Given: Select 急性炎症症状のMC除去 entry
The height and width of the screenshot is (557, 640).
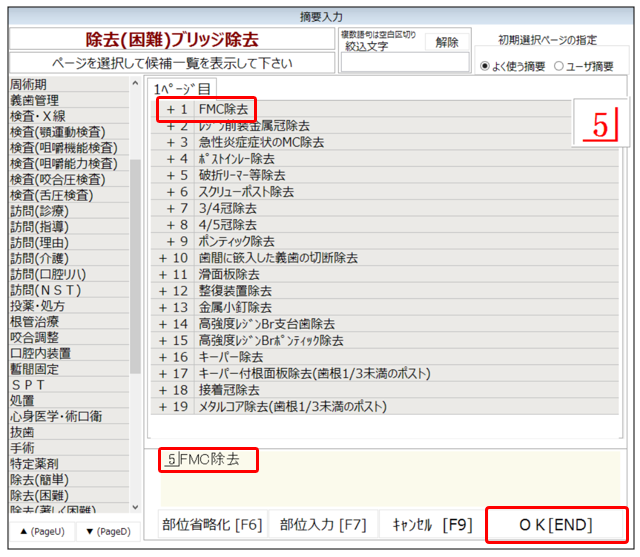Looking at the screenshot, I should (x=259, y=142).
